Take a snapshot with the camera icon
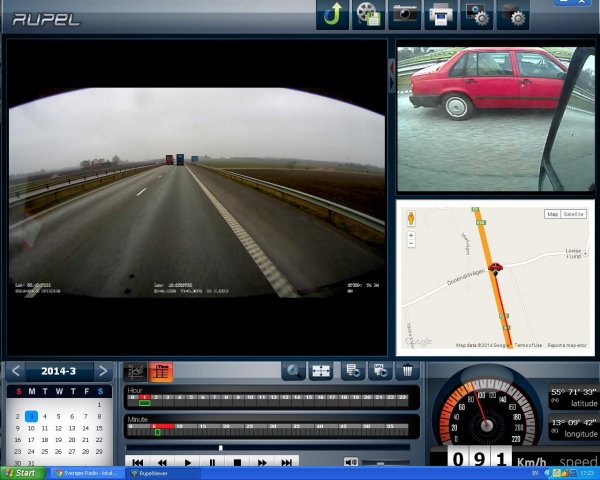The image size is (600, 480). coord(405,15)
